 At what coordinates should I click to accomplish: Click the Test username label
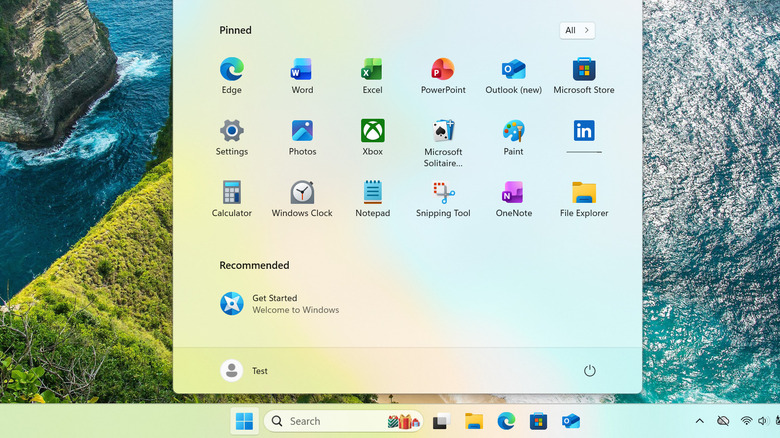pos(260,371)
